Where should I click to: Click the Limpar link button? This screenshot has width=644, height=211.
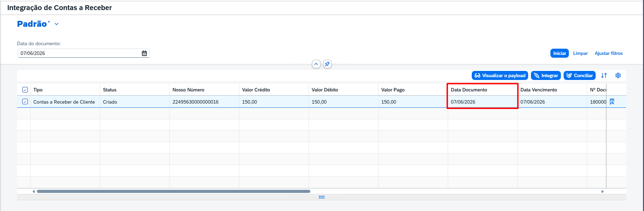coord(580,53)
